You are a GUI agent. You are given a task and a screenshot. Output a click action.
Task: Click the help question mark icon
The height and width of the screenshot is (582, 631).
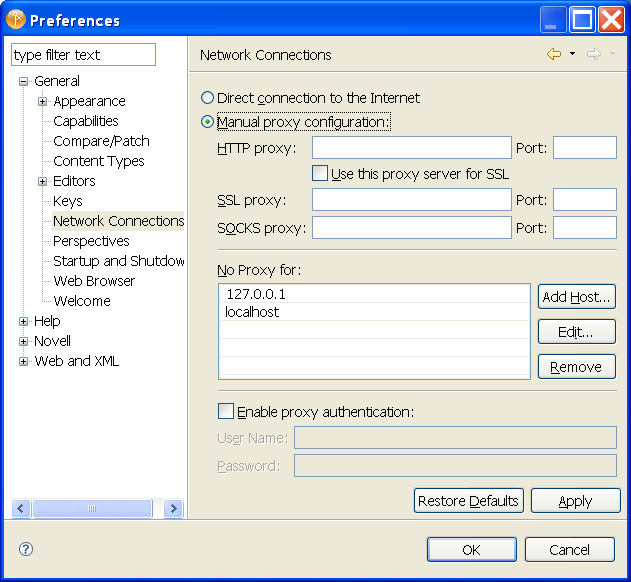[x=26, y=549]
